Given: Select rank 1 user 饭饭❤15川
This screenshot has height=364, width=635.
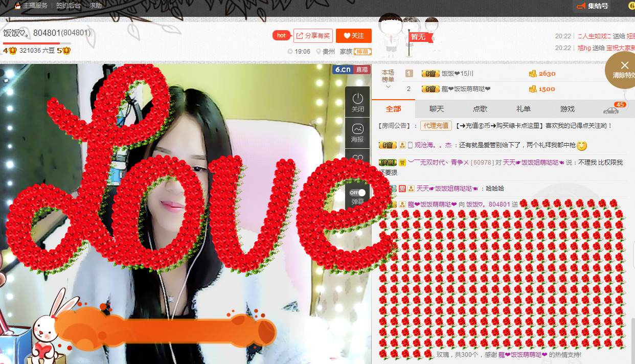Looking at the screenshot, I should click(x=458, y=74).
